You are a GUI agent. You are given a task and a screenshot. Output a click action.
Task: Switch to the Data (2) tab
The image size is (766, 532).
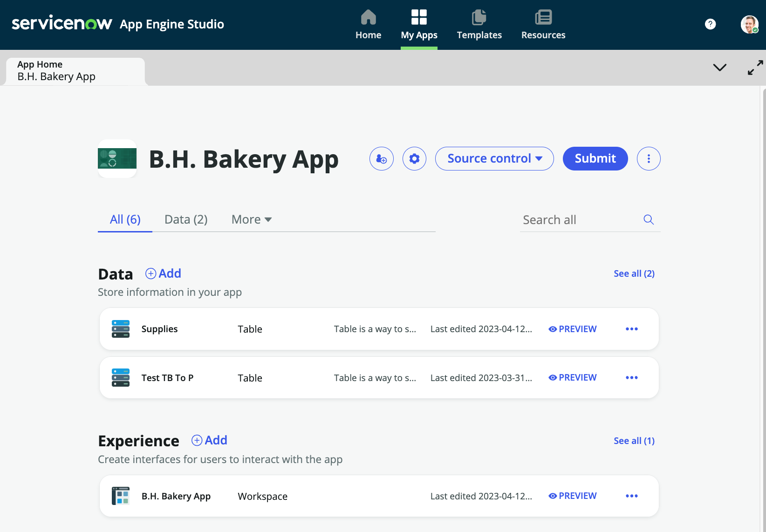[x=186, y=219]
